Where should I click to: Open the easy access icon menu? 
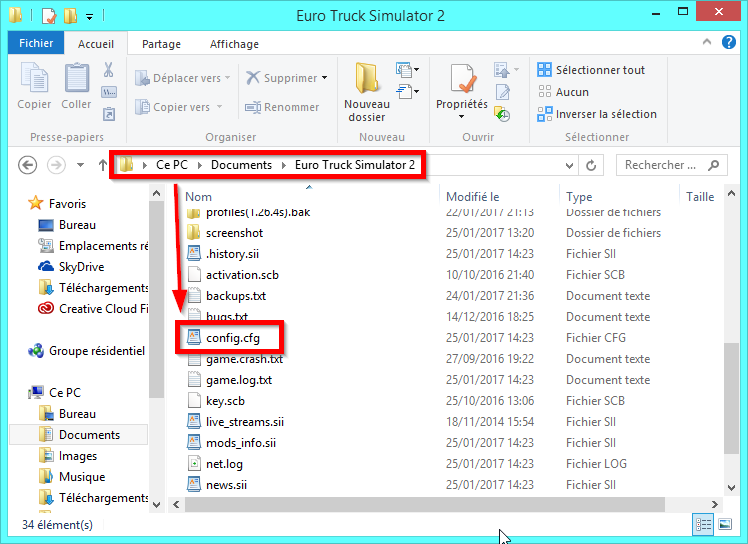(407, 91)
